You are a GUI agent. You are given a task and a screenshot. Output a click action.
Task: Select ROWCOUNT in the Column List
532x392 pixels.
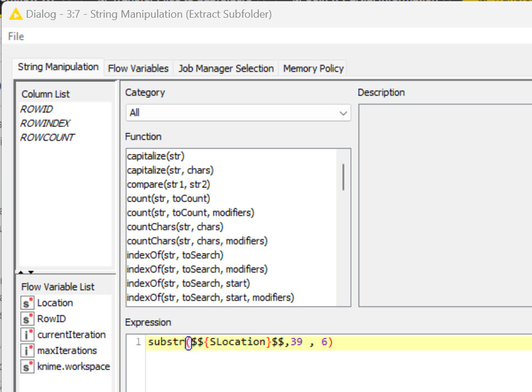click(47, 138)
